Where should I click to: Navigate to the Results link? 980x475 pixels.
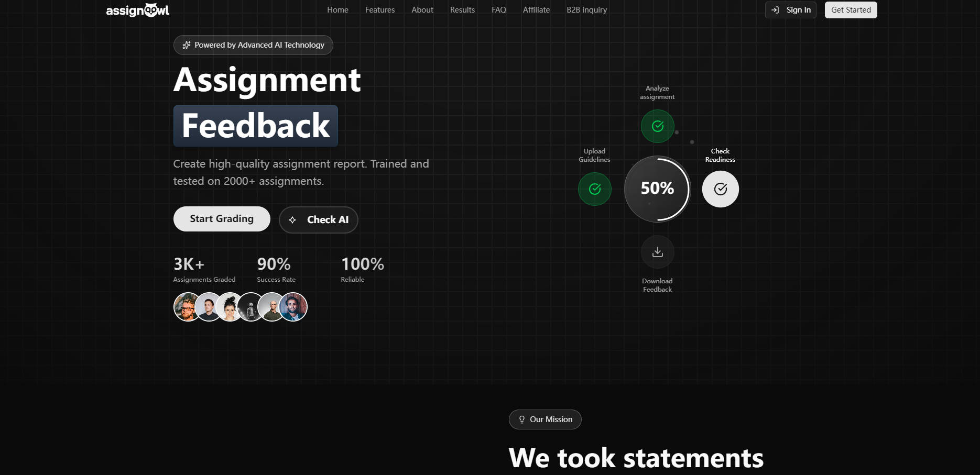coord(462,10)
